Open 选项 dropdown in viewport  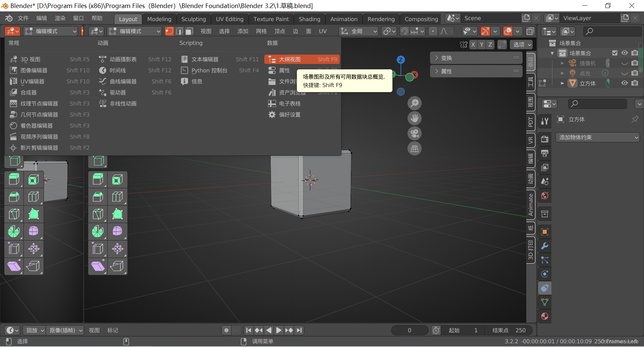pyautogui.click(x=522, y=45)
